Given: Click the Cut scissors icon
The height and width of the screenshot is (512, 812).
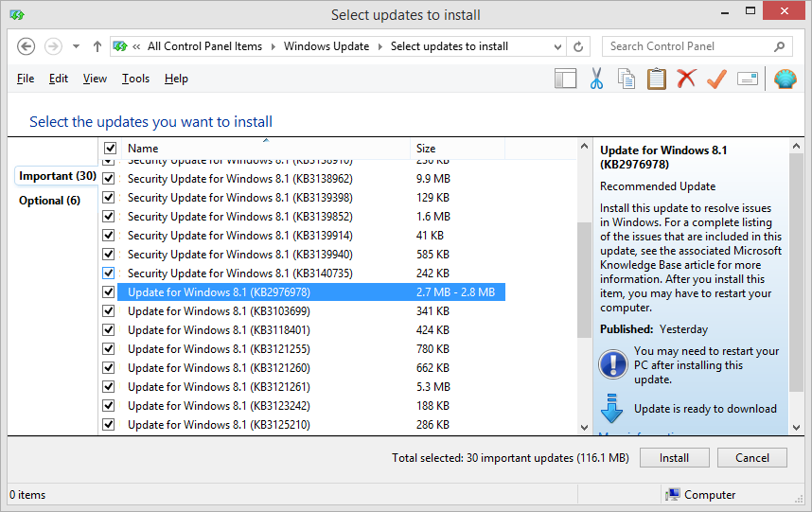Looking at the screenshot, I should point(596,79).
